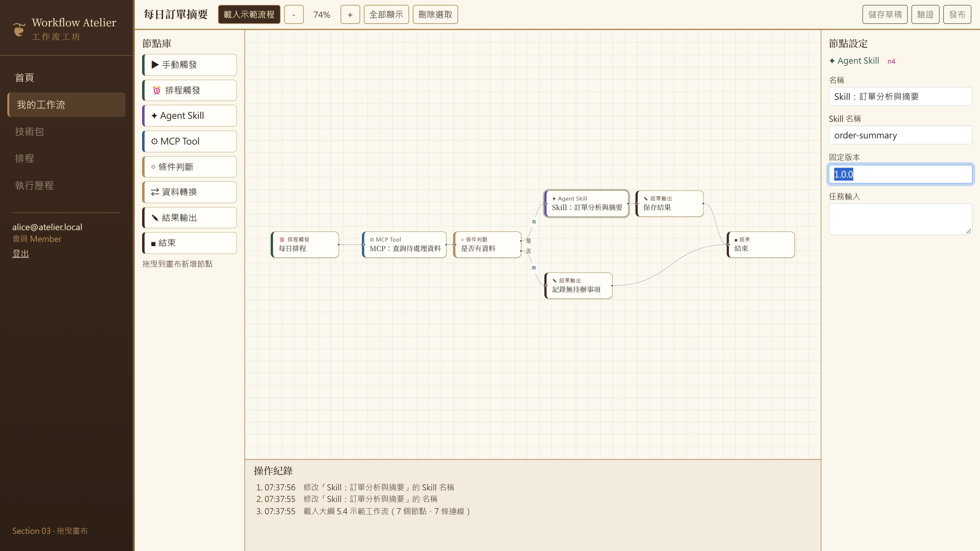Click 刪除選取 button
Image resolution: width=980 pixels, height=551 pixels.
pyautogui.click(x=435, y=14)
